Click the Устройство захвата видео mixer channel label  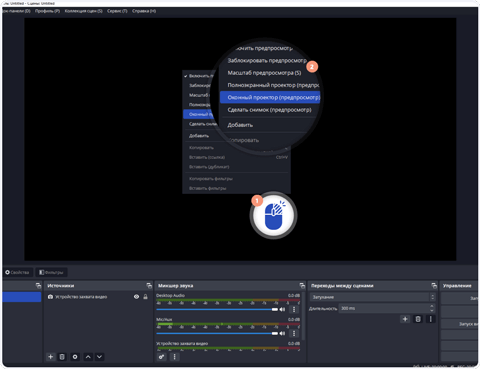point(182,343)
